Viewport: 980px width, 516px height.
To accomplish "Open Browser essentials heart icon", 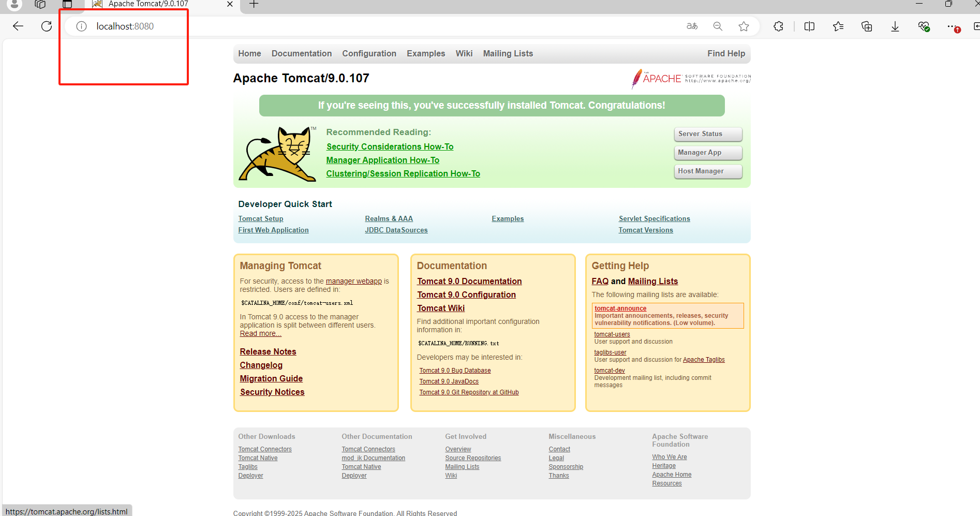I will tap(924, 26).
